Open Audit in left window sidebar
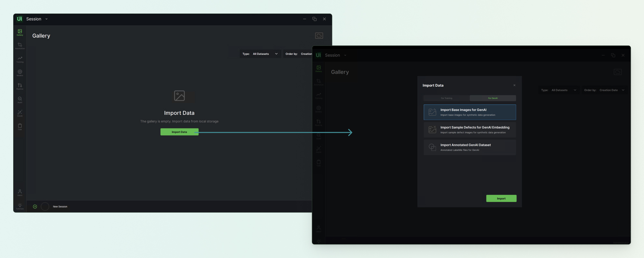The width and height of the screenshot is (644, 258). 20,100
